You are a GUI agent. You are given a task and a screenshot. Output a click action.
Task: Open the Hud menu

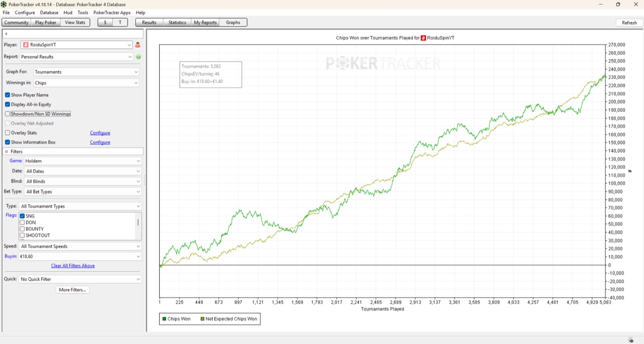(68, 12)
